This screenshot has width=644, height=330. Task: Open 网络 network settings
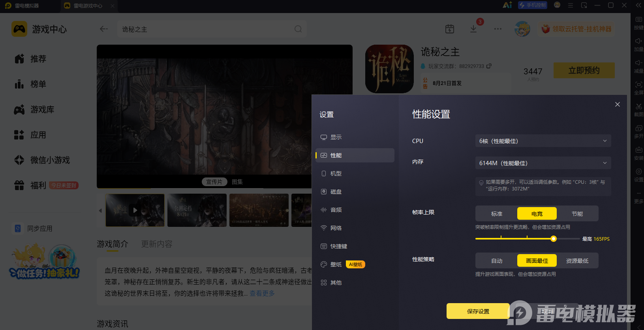click(x=355, y=228)
